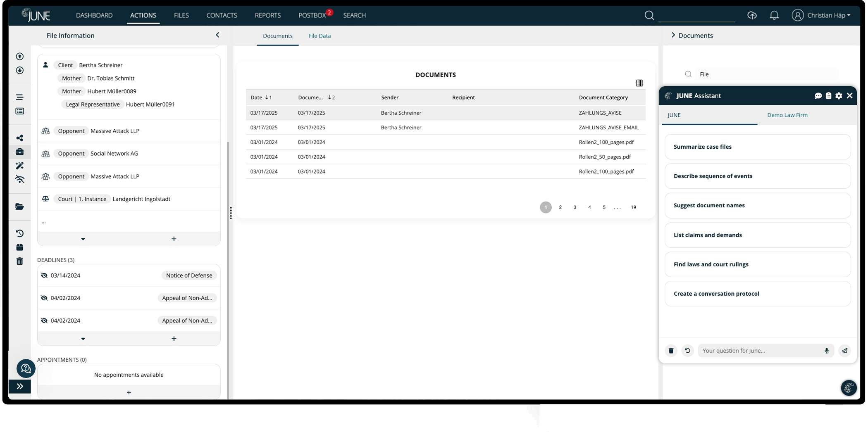Open the history clock icon in sidebar
The image size is (868, 432).
[19, 233]
